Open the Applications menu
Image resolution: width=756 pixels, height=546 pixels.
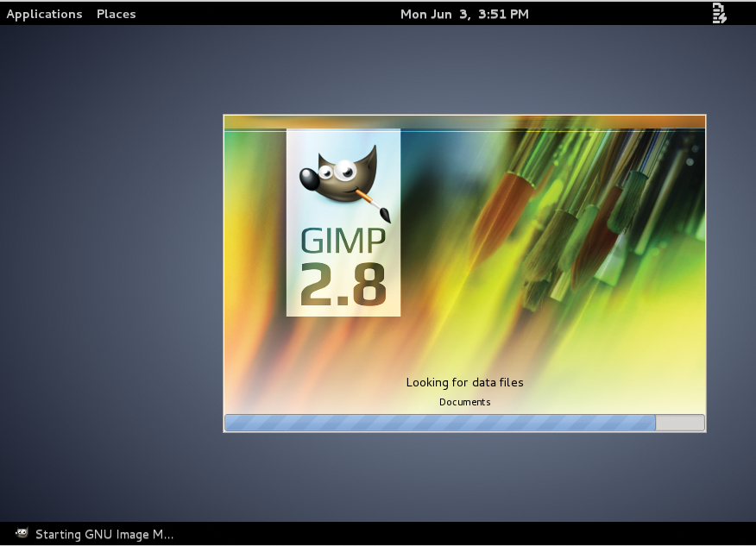(x=44, y=14)
